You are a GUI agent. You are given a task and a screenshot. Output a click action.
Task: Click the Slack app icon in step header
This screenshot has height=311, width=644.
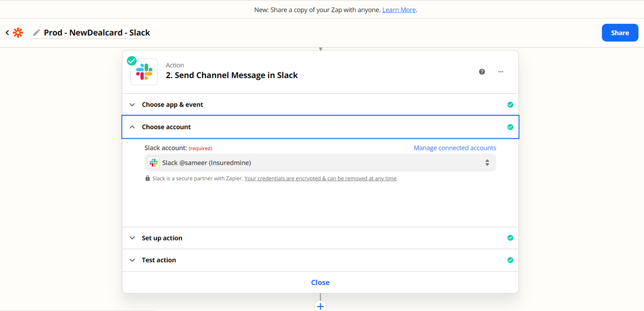[x=144, y=72]
